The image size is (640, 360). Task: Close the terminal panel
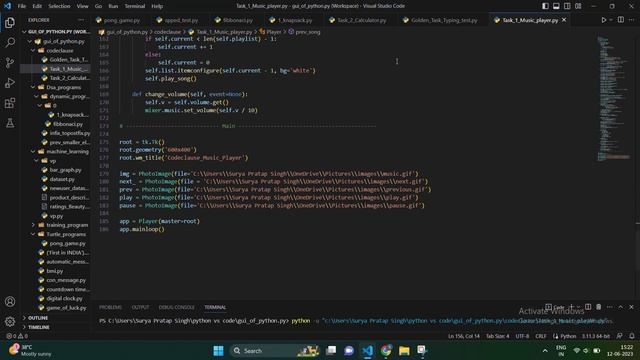pos(631,307)
